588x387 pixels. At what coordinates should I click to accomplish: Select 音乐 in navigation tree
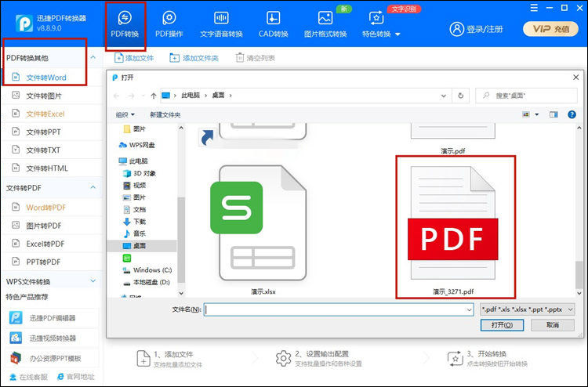[x=134, y=233]
